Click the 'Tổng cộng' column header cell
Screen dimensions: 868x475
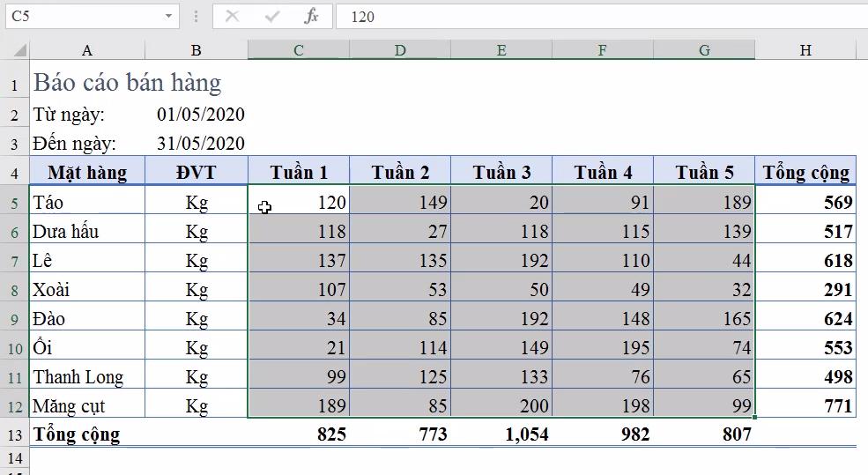click(x=805, y=172)
